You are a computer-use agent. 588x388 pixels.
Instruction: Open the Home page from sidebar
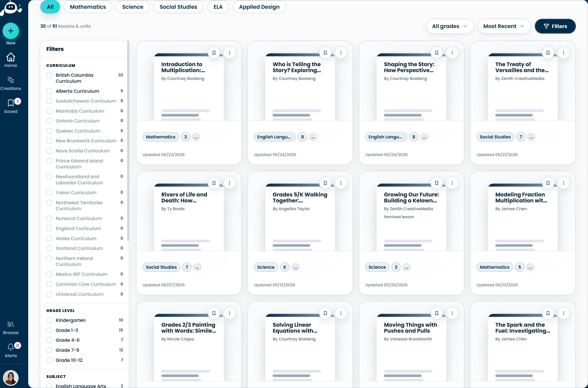coord(11,60)
